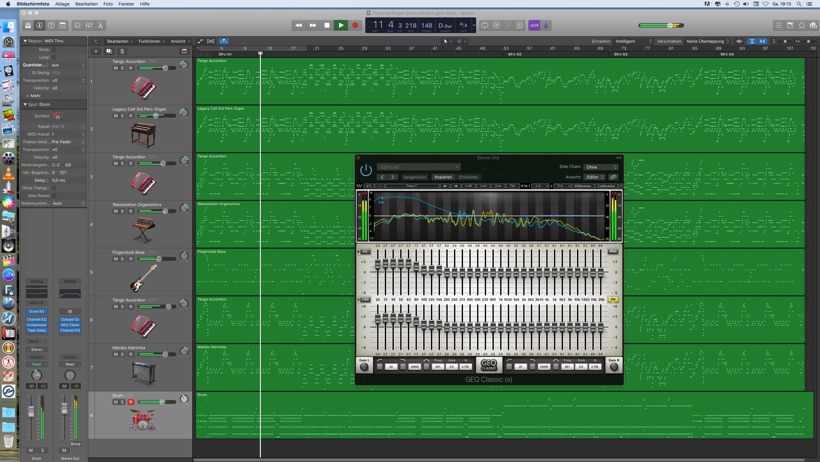The width and height of the screenshot is (820, 462).
Task: Click the red Record button
Action: click(355, 25)
